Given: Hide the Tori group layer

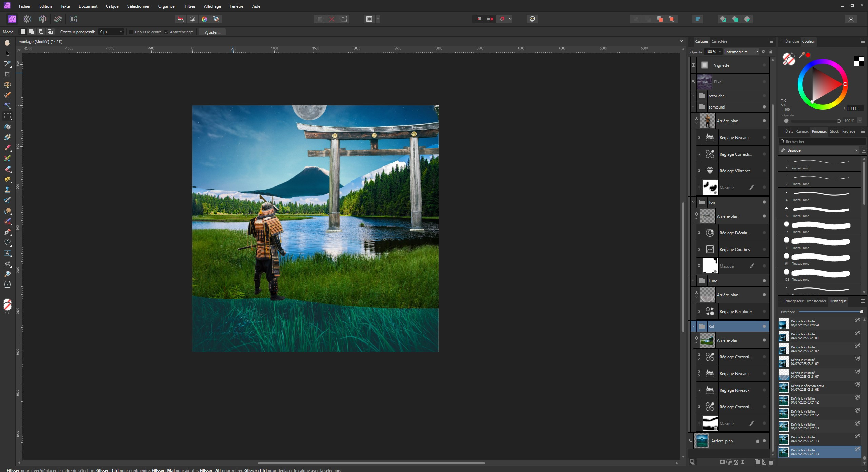Looking at the screenshot, I should [x=764, y=202].
